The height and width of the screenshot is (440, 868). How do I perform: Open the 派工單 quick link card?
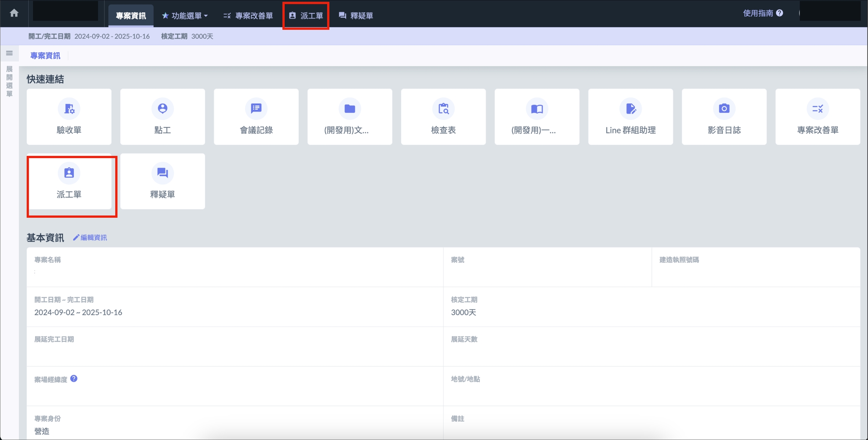point(69,182)
